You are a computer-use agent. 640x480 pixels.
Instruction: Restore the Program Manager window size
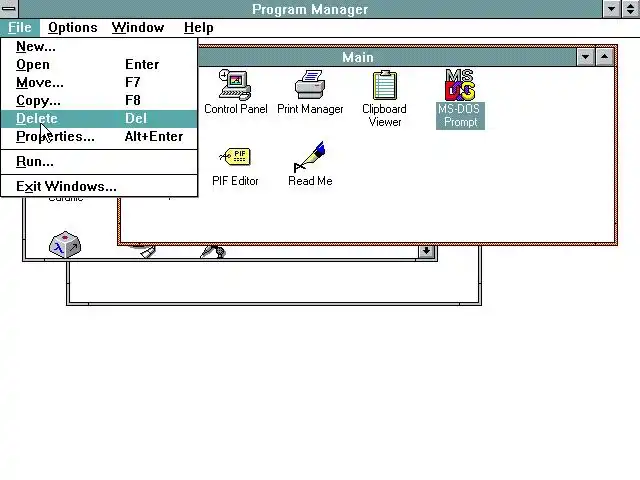631,9
